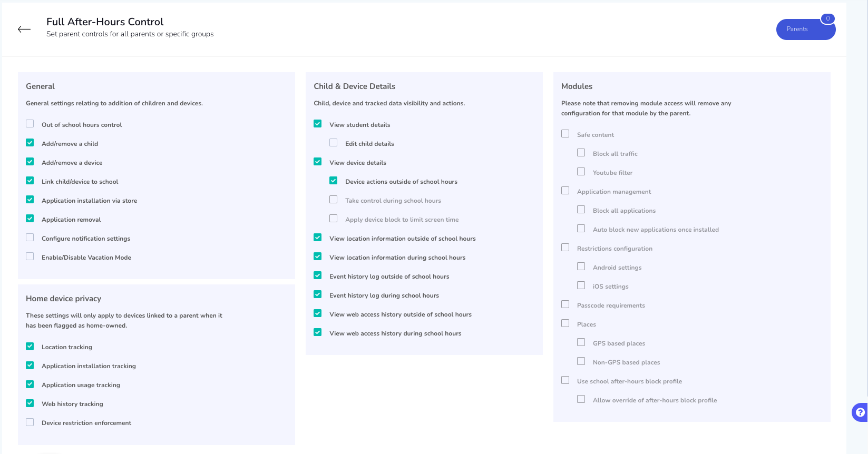Check iOS settings

[x=581, y=285]
